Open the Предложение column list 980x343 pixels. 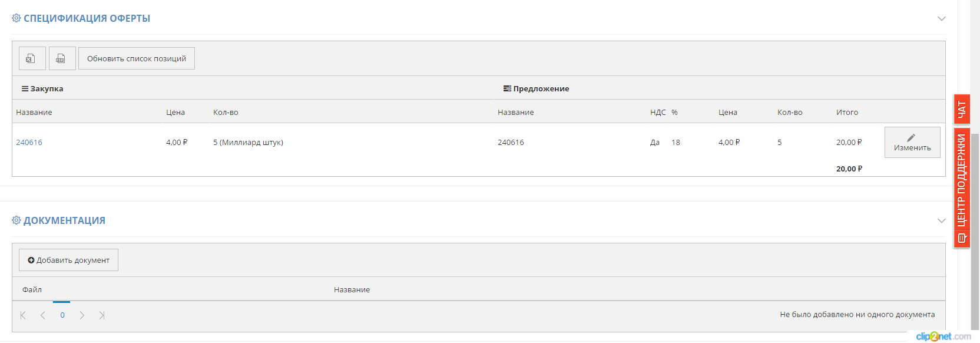536,88
